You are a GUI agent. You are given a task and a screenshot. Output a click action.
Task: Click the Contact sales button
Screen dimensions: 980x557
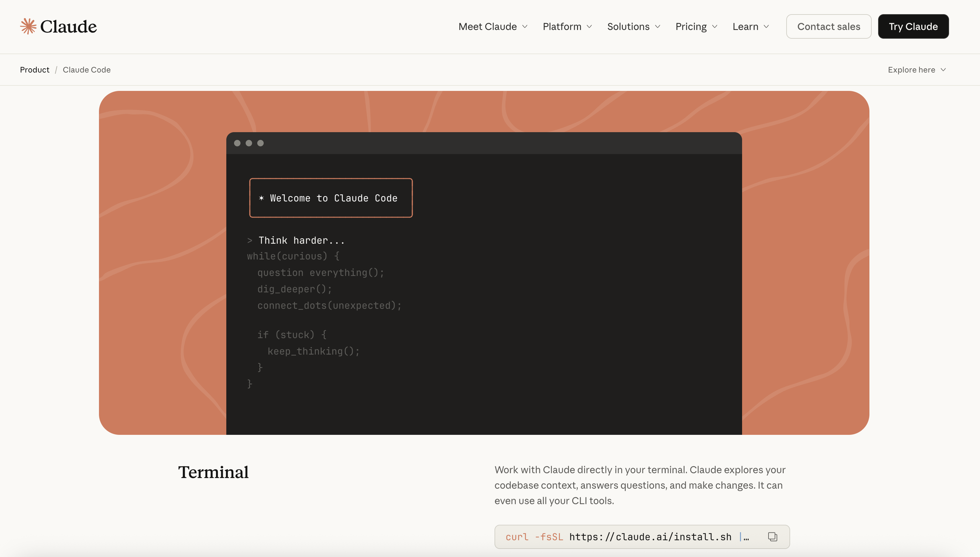point(828,26)
